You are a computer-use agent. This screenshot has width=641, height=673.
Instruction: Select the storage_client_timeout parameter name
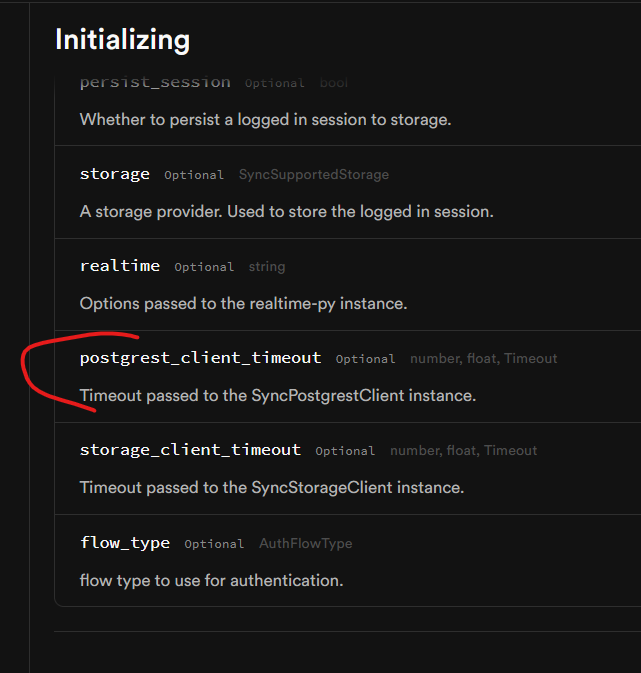[190, 450]
